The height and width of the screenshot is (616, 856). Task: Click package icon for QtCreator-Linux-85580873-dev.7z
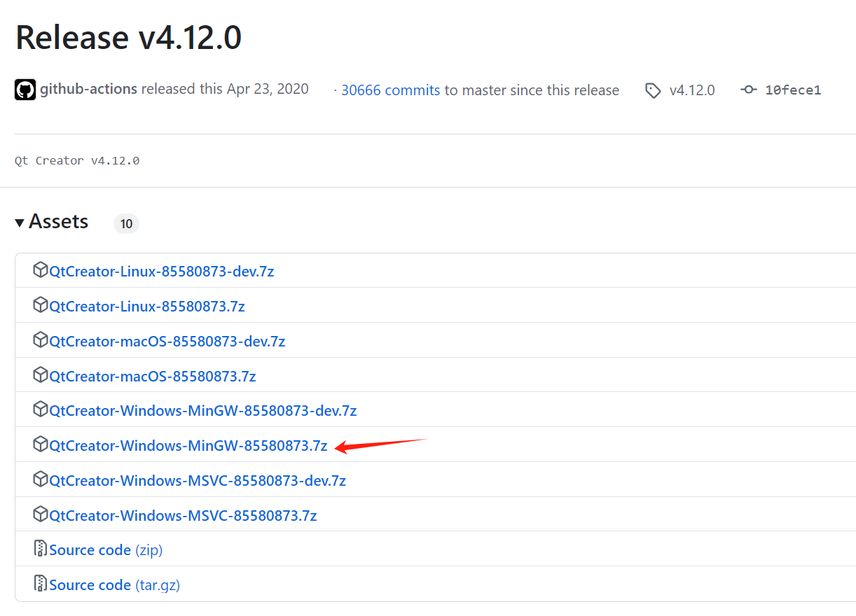pos(41,270)
